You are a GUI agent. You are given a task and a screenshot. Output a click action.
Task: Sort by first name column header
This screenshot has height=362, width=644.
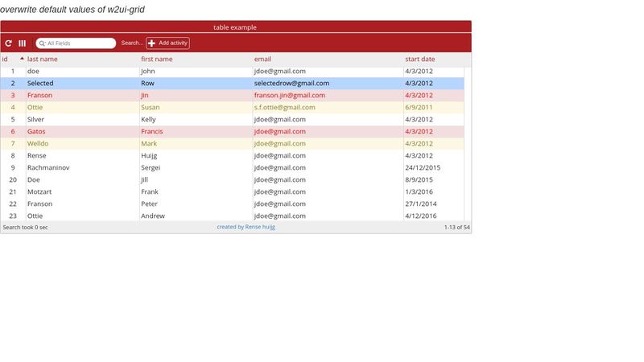coord(157,60)
